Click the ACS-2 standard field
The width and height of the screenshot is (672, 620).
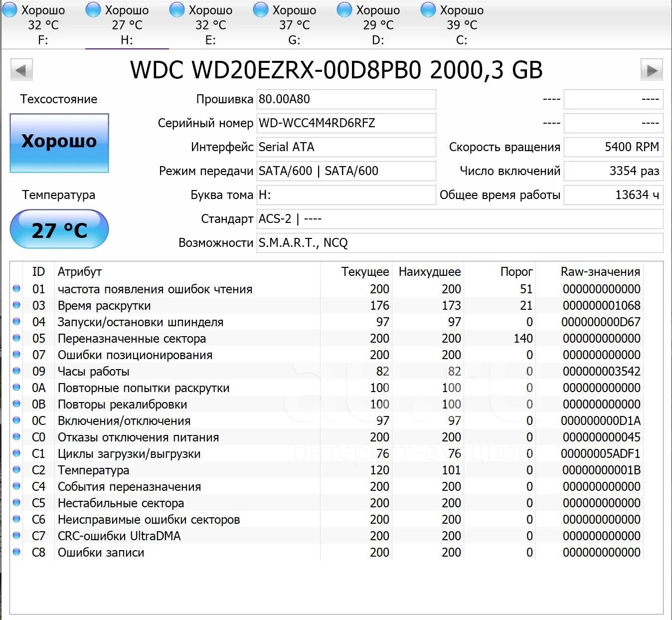pos(460,219)
